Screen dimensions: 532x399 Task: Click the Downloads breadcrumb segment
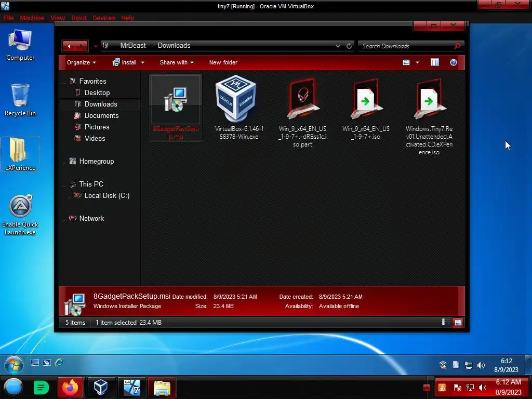click(x=174, y=46)
